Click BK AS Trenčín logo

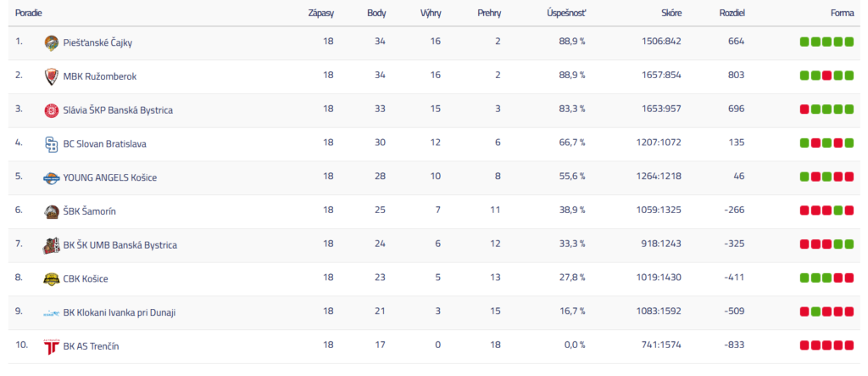pyautogui.click(x=52, y=346)
